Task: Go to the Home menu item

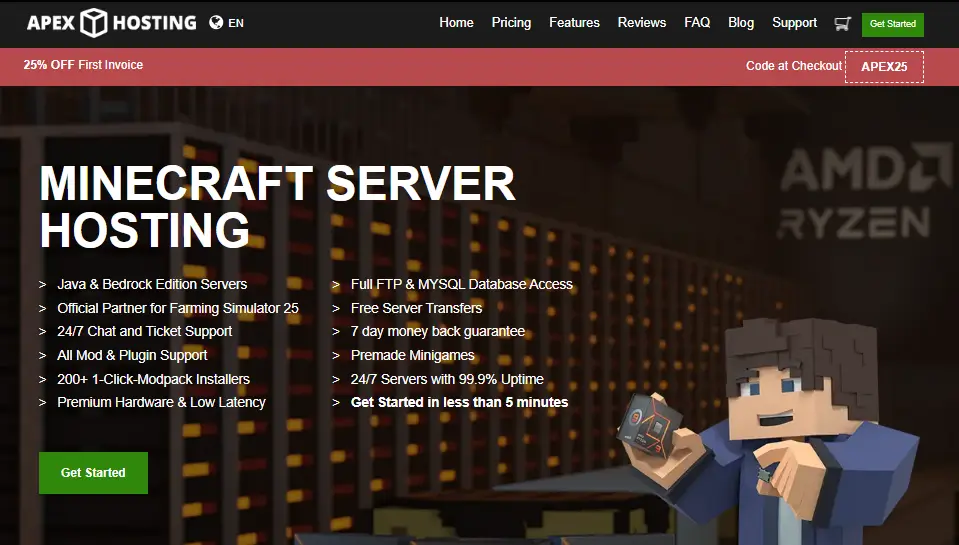Action: [456, 23]
